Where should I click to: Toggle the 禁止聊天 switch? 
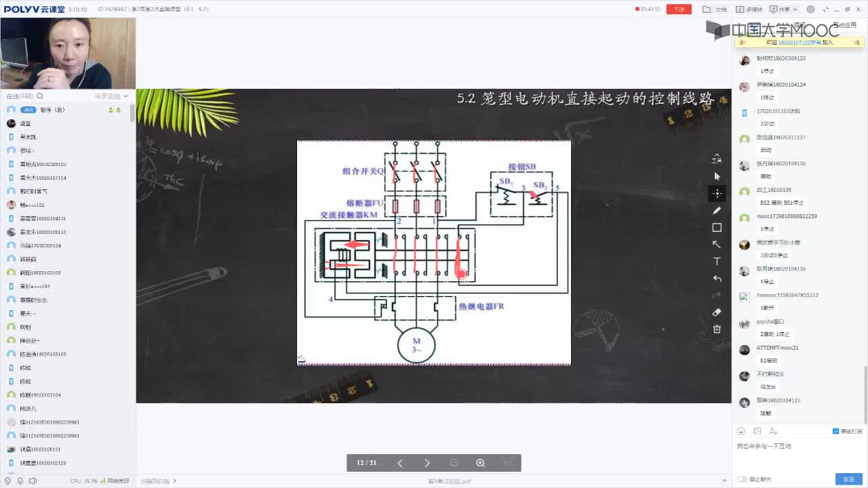click(x=742, y=479)
